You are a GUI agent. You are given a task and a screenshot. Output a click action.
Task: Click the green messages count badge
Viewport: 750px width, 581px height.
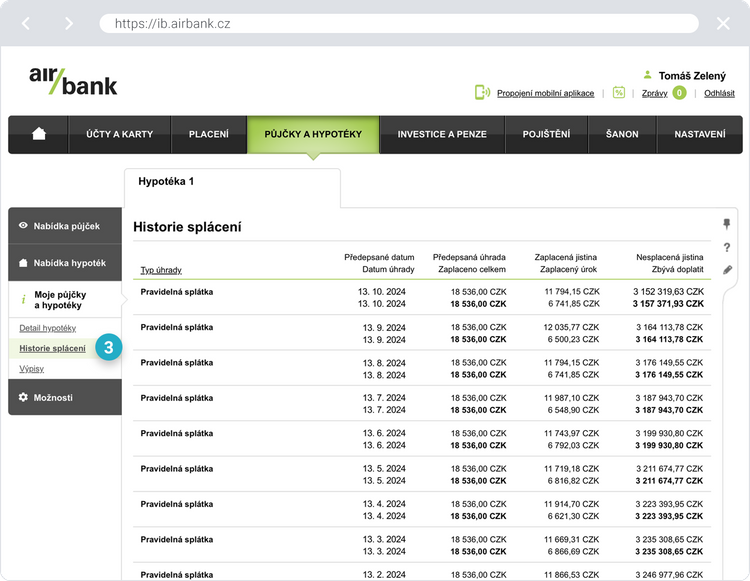click(679, 93)
